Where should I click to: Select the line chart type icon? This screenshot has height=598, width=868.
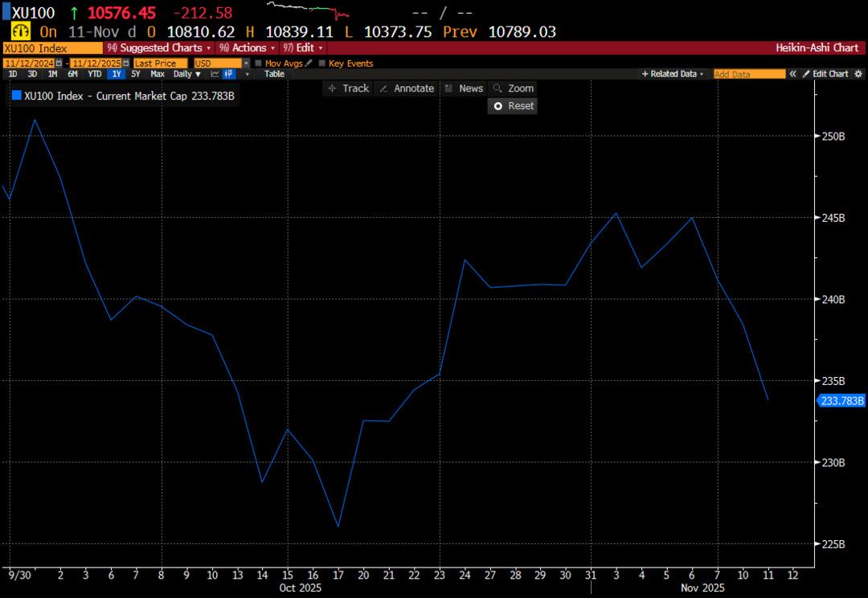[215, 74]
